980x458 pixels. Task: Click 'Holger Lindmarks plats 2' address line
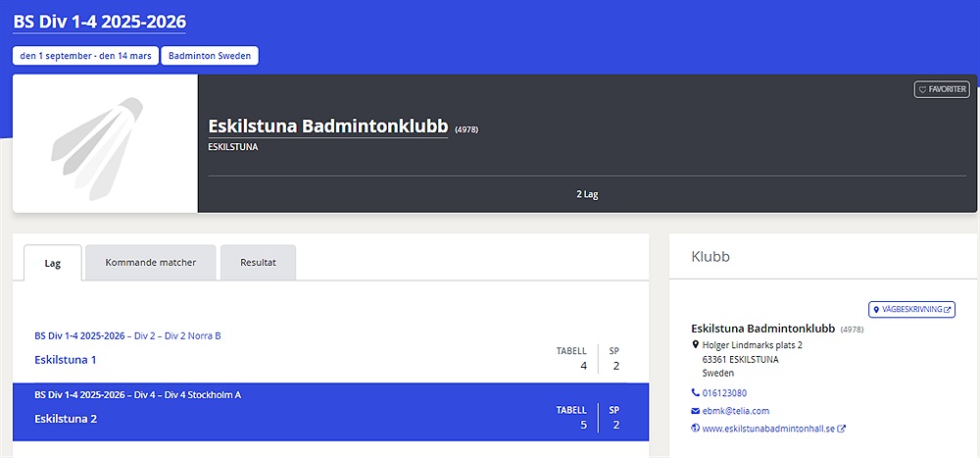(753, 345)
